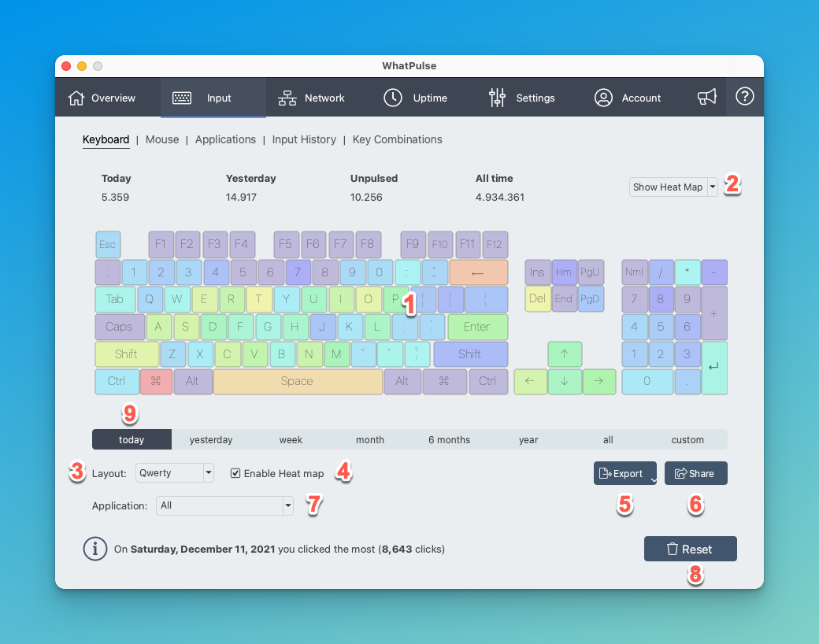Click the main Enter key on heat map
Image resolution: width=819 pixels, height=644 pixels.
coord(477,327)
